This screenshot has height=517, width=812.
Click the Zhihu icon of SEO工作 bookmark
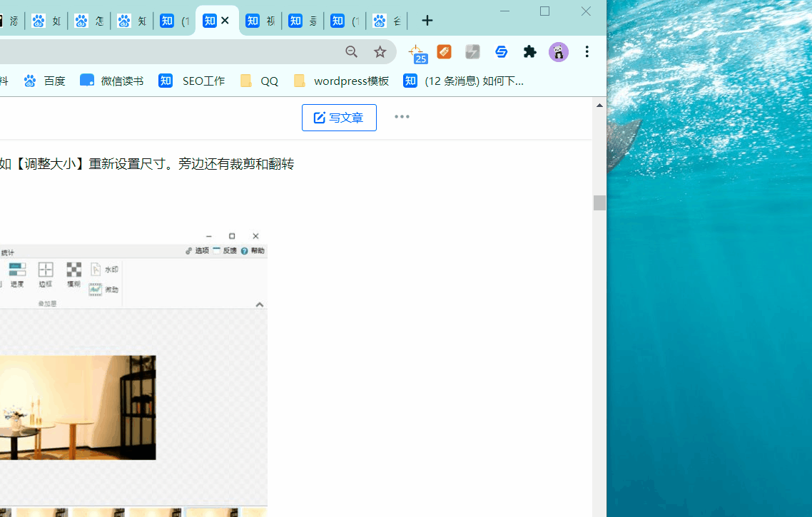pyautogui.click(x=166, y=81)
